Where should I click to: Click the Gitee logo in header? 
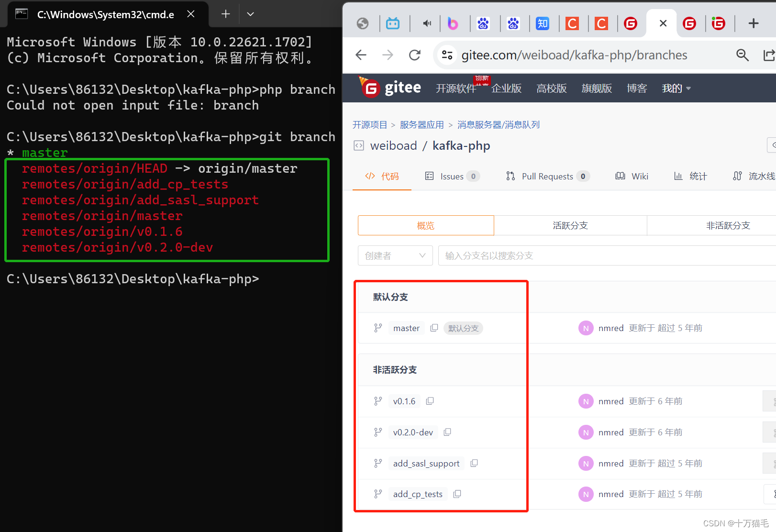(x=390, y=88)
